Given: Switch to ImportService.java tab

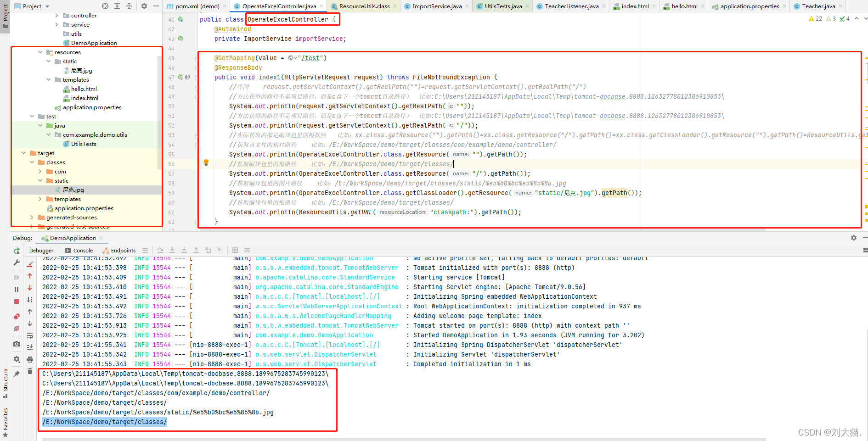Looking at the screenshot, I should (x=437, y=6).
